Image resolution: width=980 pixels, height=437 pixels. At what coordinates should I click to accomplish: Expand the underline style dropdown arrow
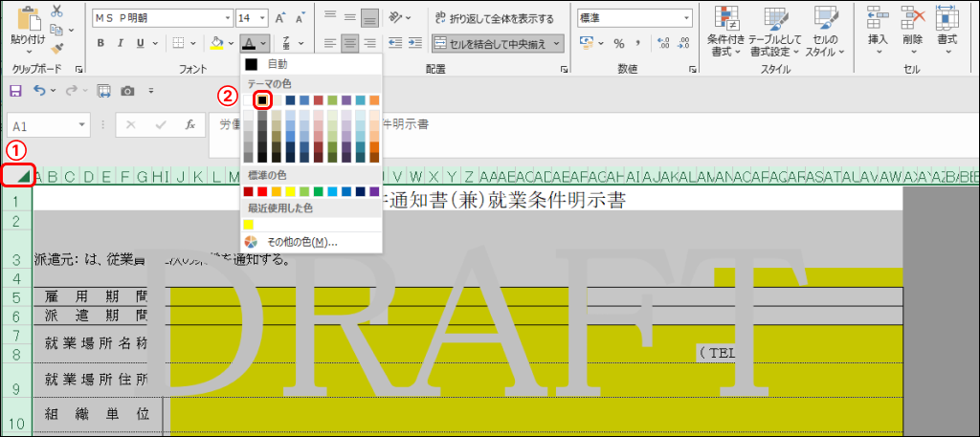tap(153, 43)
